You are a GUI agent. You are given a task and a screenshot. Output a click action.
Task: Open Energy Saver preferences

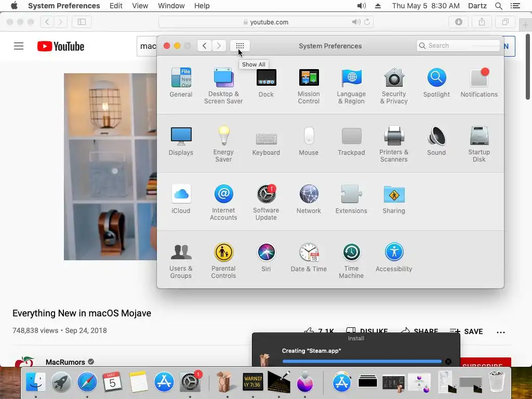point(223,144)
